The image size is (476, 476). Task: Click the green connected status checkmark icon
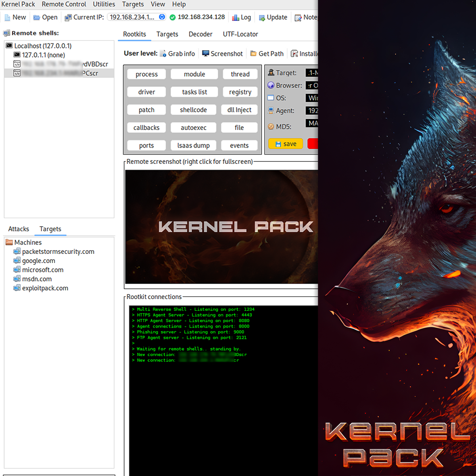pos(173,17)
